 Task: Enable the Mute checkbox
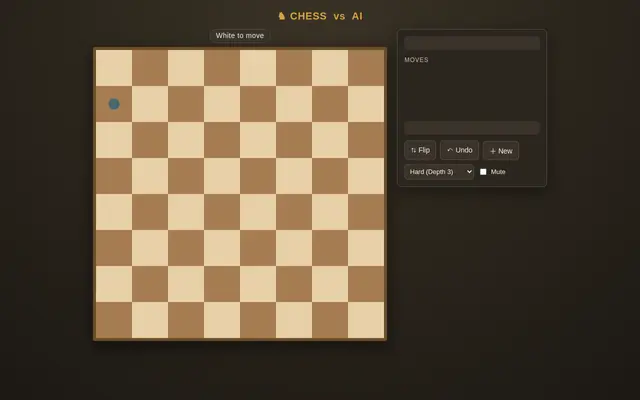pos(483,172)
